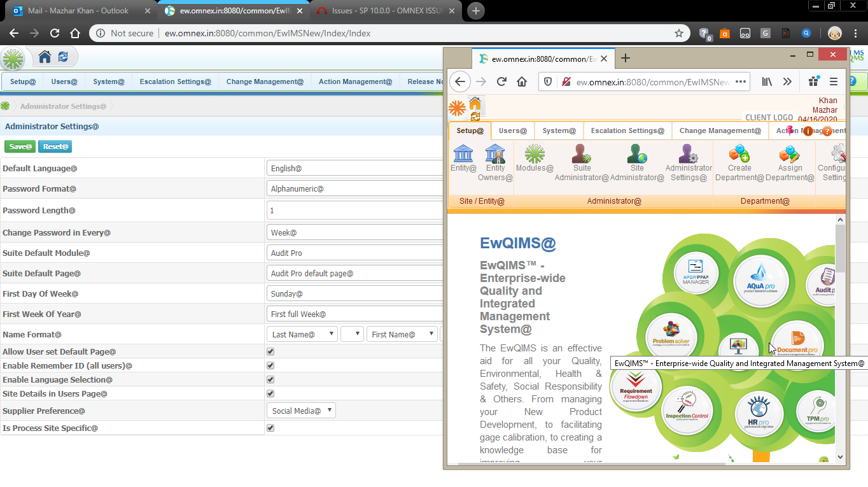The width and height of the screenshot is (868, 487).
Task: Open Setup@ menu in Chrome page
Action: click(x=23, y=81)
